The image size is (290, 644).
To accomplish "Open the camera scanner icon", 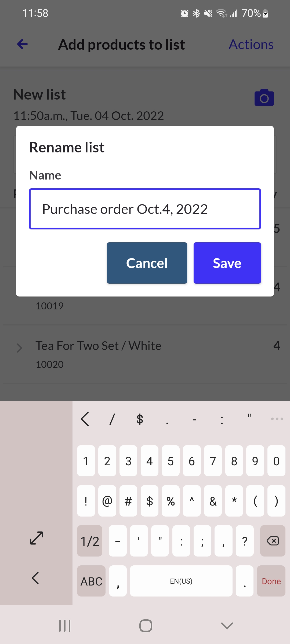I will (x=264, y=98).
